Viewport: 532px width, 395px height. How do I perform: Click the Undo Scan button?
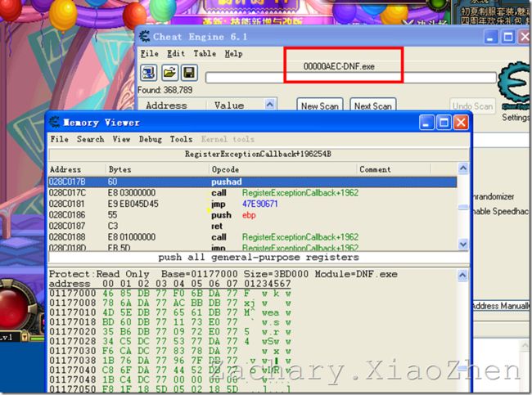[x=472, y=105]
